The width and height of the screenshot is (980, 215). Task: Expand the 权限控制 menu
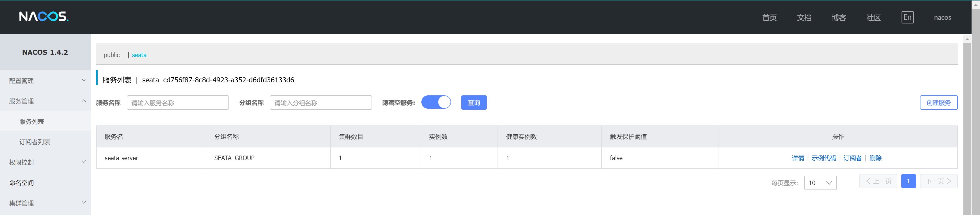[x=45, y=162]
